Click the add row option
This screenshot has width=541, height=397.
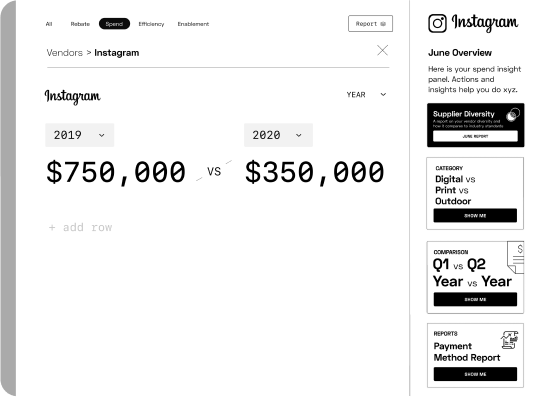(80, 227)
